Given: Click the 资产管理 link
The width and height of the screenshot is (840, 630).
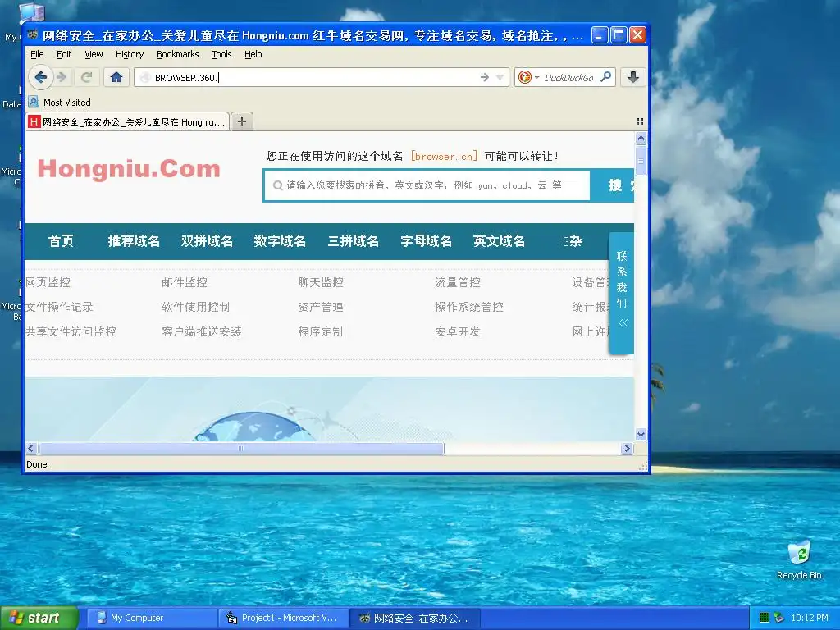Looking at the screenshot, I should (321, 307).
